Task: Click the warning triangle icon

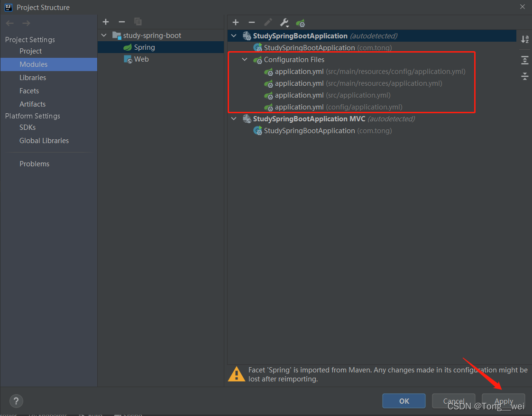Action: [x=237, y=374]
